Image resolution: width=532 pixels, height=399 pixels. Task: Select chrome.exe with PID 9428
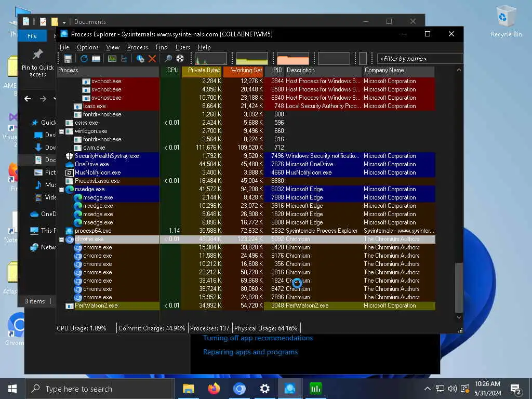[x=246, y=248]
